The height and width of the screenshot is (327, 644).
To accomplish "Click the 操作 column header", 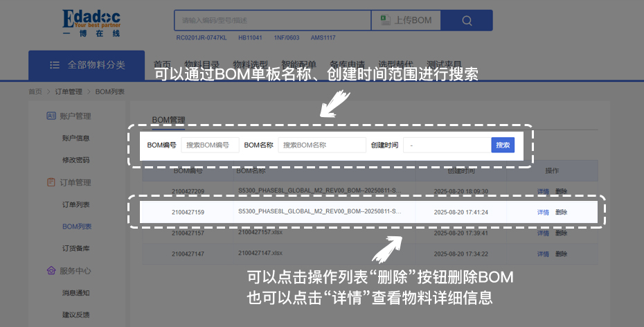I will tap(552, 170).
